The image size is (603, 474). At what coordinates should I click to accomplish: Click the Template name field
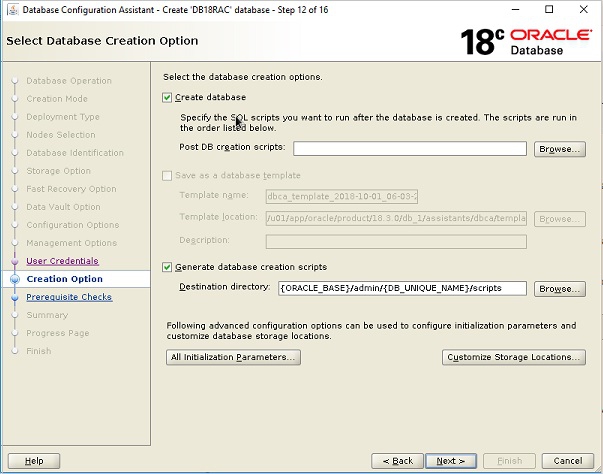pyautogui.click(x=341, y=196)
